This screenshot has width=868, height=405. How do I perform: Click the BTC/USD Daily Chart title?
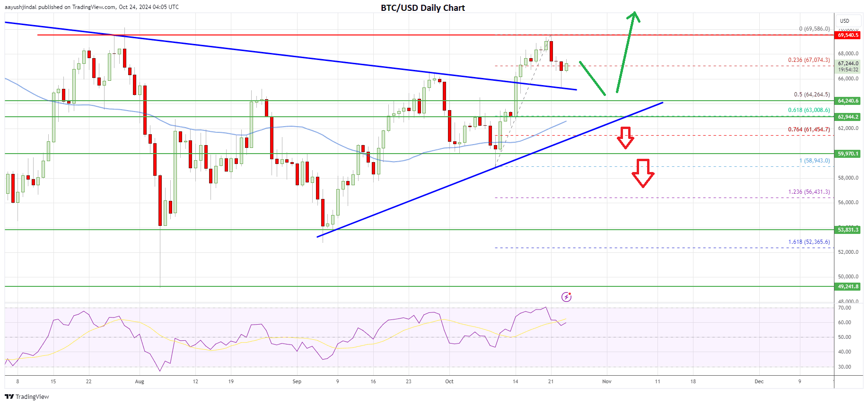click(423, 8)
